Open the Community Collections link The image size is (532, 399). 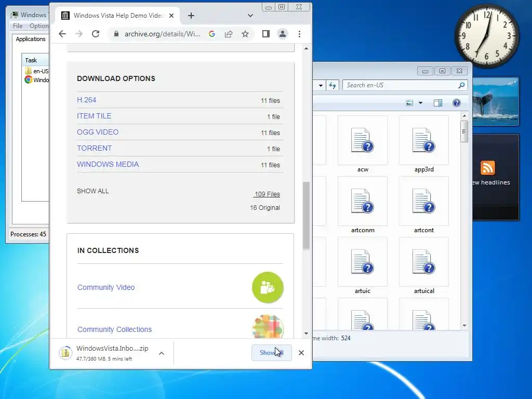[114, 329]
